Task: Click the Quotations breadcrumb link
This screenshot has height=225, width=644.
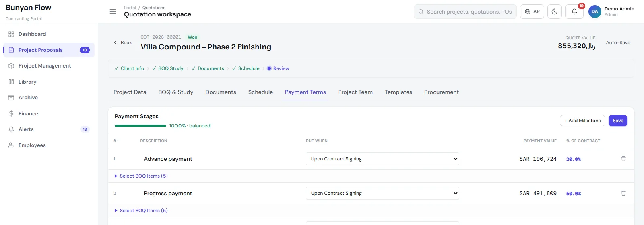Action: click(154, 8)
